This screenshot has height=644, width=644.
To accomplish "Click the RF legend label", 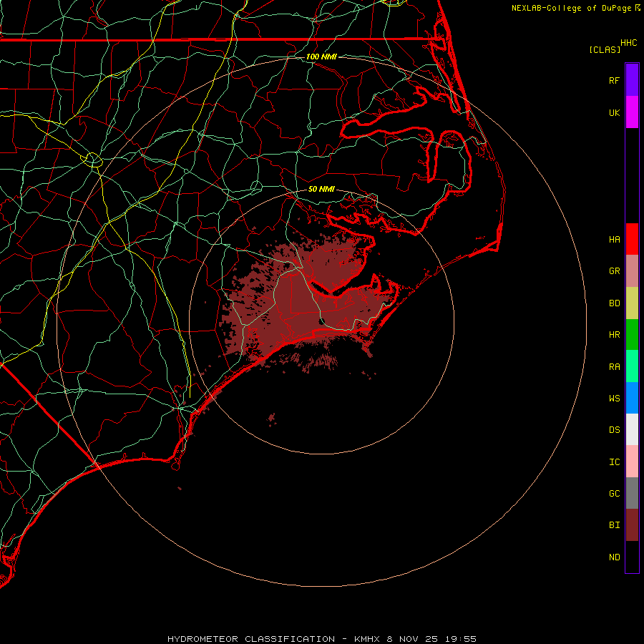I will tap(615, 80).
